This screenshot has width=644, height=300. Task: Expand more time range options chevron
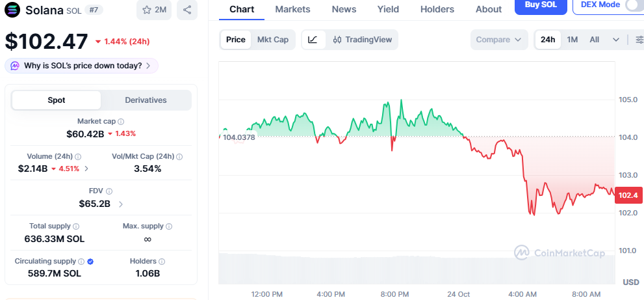point(615,40)
